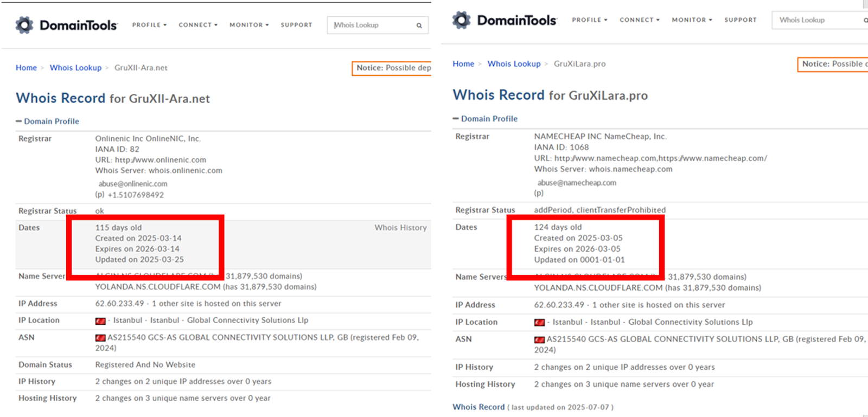Click abuse@onlinenic.com email in left Registrar row
Viewport: 868px width, 417px height.
(133, 184)
